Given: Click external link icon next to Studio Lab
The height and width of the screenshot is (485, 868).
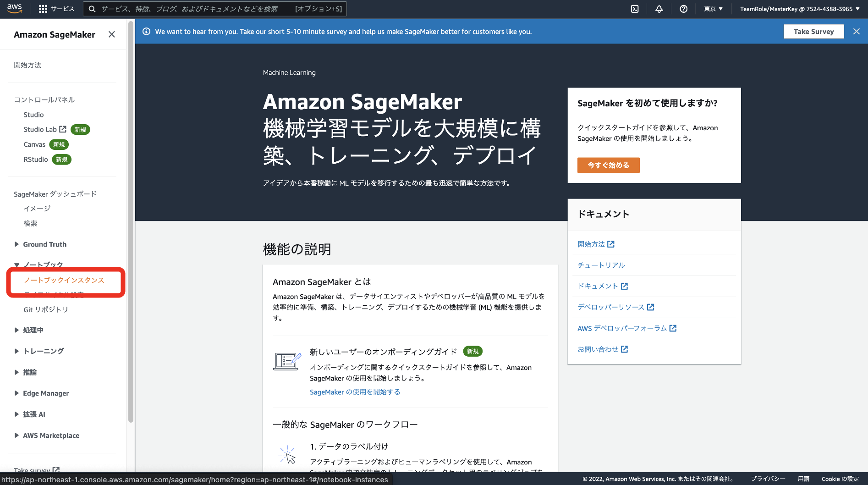Looking at the screenshot, I should pyautogui.click(x=63, y=129).
